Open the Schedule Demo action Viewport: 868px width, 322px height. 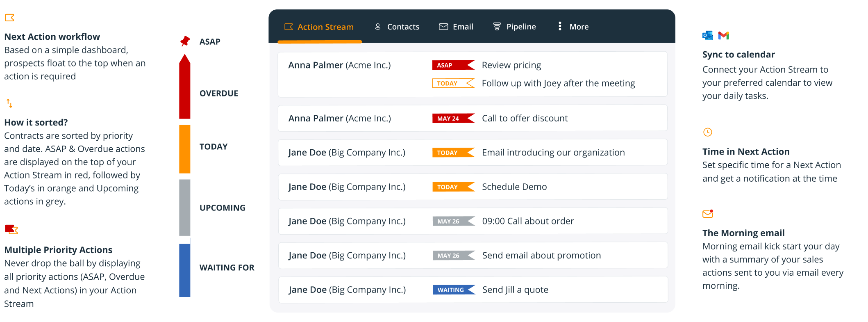click(x=514, y=187)
